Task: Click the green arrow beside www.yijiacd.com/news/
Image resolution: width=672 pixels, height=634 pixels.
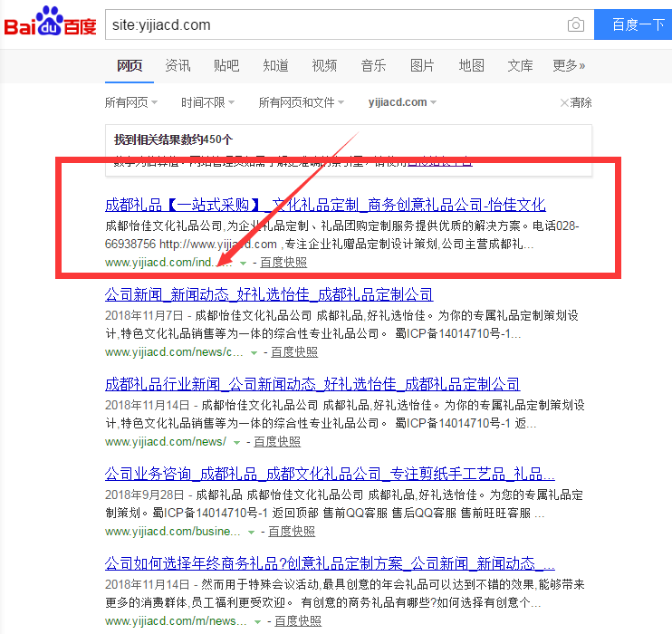Action: (x=236, y=442)
